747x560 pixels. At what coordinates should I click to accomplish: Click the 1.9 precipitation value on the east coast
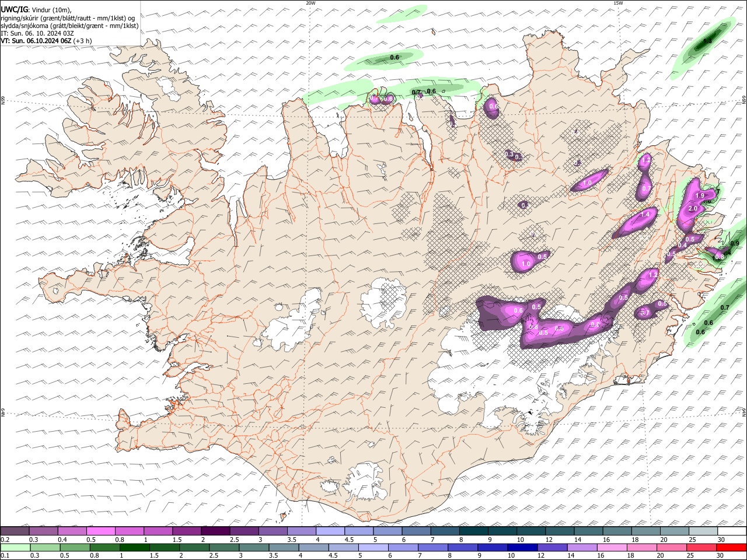(x=701, y=195)
